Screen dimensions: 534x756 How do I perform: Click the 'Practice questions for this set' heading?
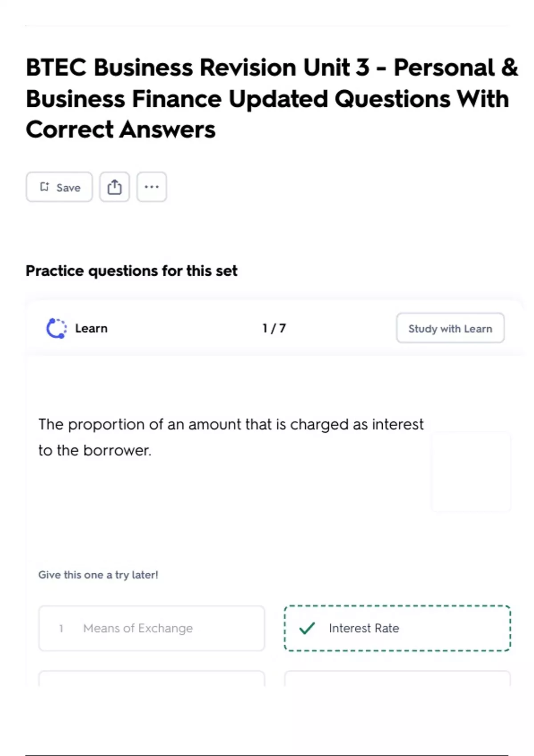point(131,270)
